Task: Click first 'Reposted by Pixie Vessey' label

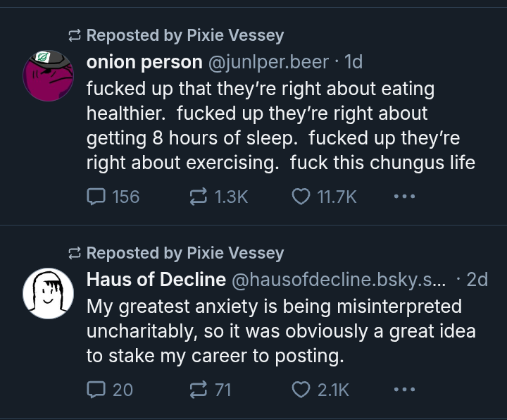Action: 185,35
